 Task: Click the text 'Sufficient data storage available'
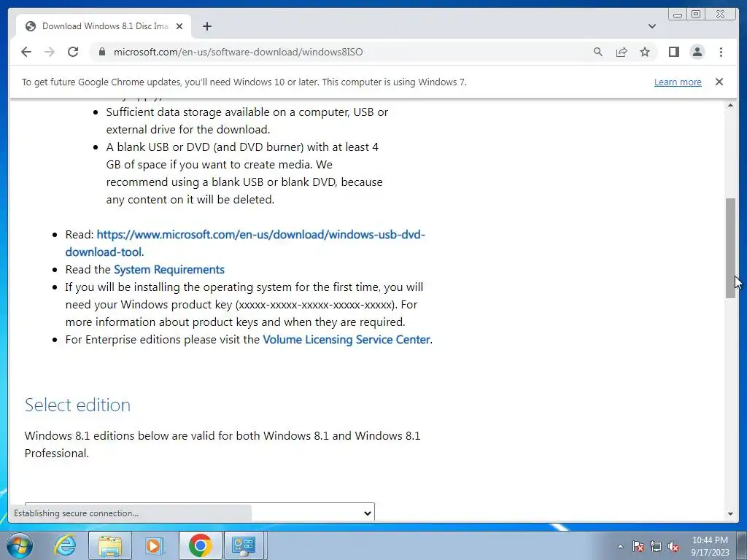(x=187, y=112)
